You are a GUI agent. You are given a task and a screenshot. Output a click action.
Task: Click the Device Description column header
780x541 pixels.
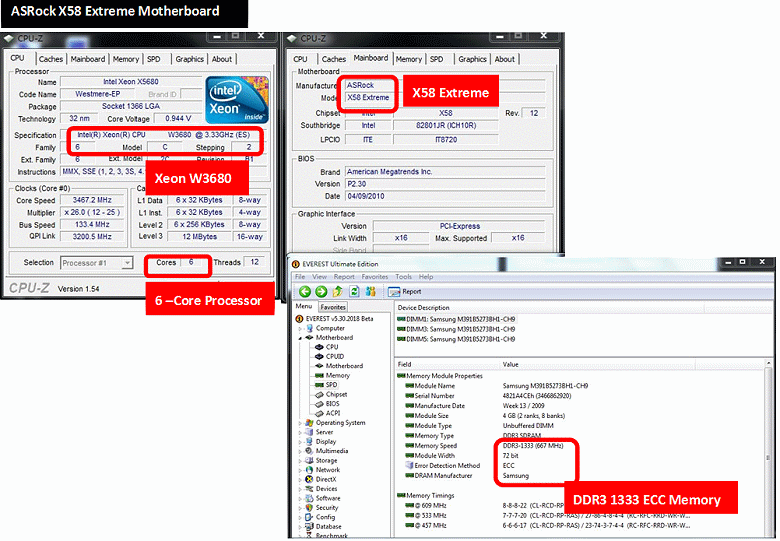click(550, 308)
